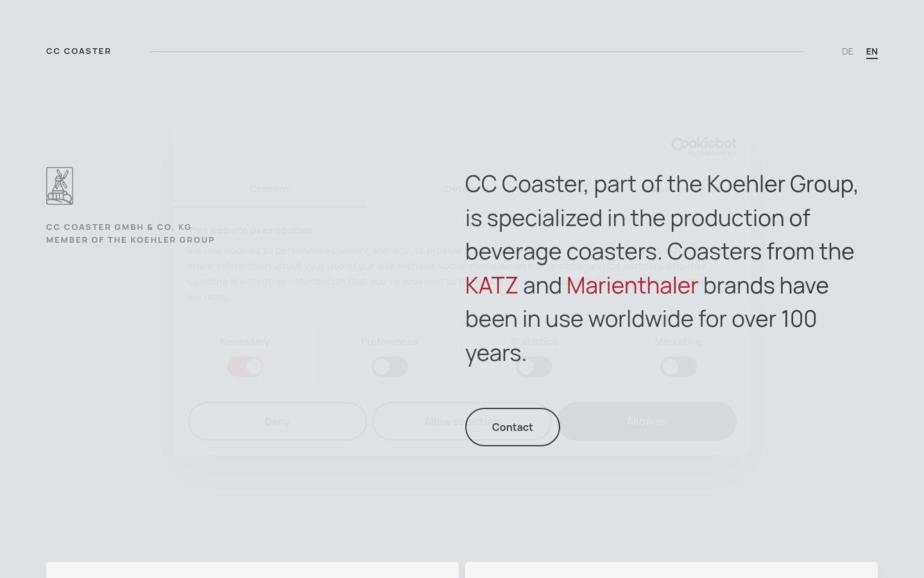
Task: Select the EN language option
Action: 872,51
